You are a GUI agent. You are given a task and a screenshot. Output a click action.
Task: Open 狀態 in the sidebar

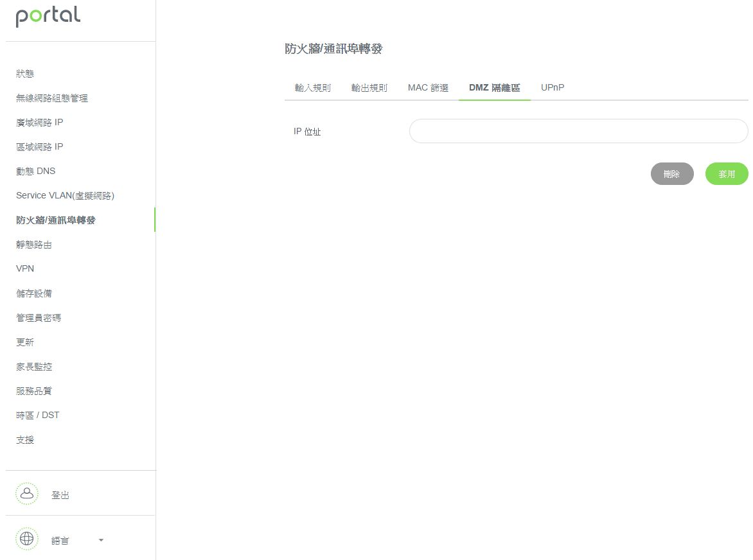click(25, 73)
